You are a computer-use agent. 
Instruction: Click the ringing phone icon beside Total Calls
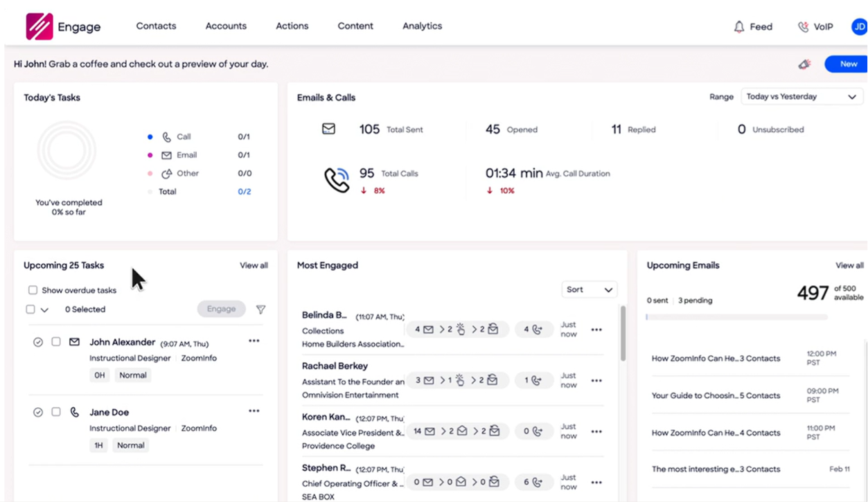(x=337, y=180)
